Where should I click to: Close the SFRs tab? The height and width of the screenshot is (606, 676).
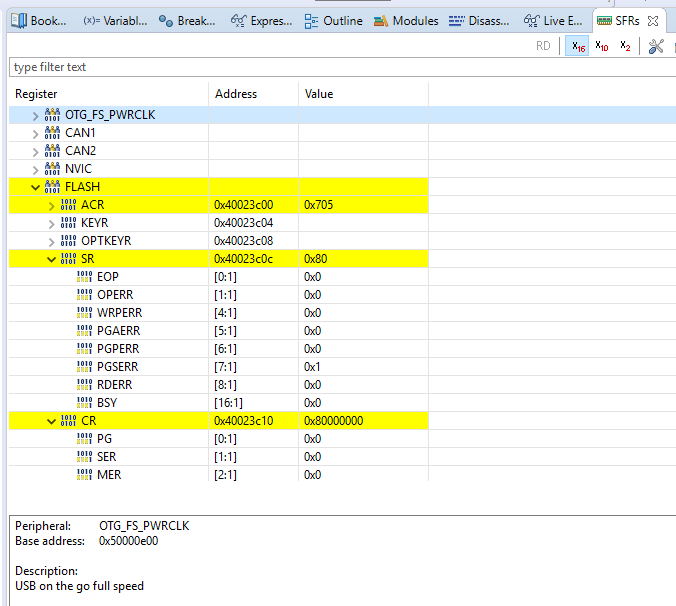(x=653, y=21)
